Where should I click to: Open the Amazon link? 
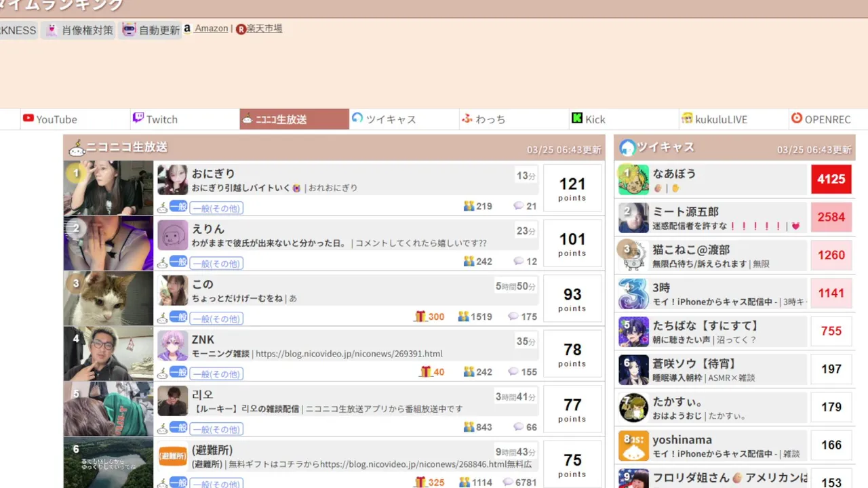212,28
